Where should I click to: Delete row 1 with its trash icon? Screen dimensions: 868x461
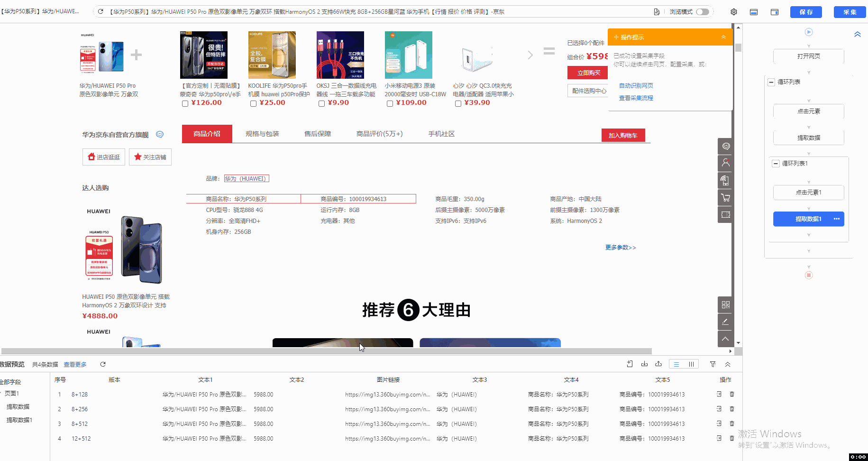coord(731,394)
